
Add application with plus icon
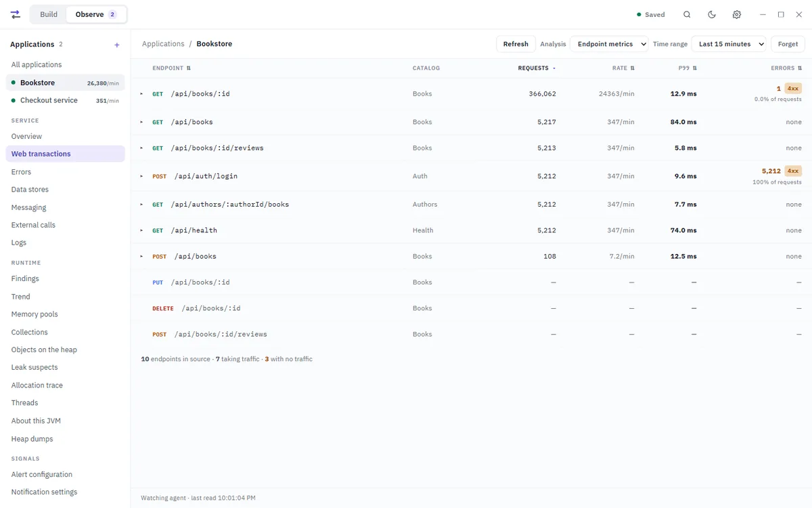coord(117,45)
